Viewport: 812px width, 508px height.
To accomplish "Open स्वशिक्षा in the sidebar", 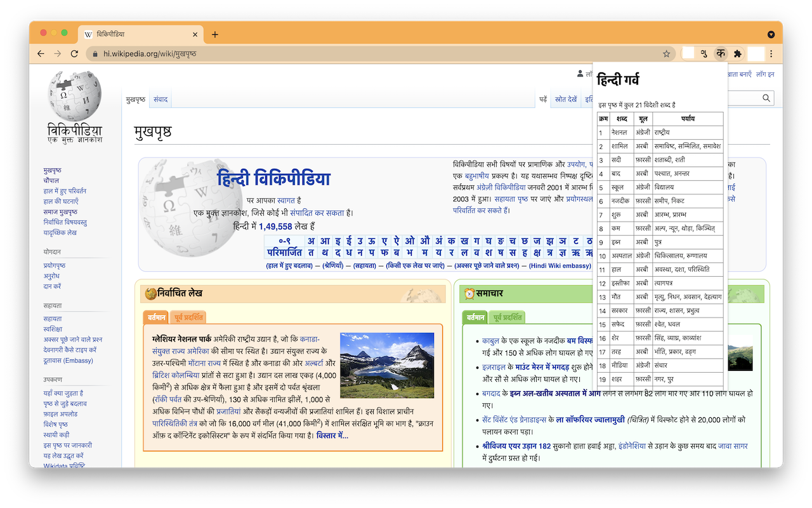I will 53,330.
